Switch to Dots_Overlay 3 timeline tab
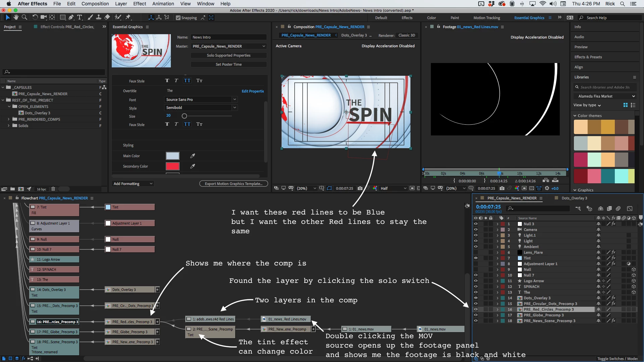The image size is (644, 362). click(574, 198)
